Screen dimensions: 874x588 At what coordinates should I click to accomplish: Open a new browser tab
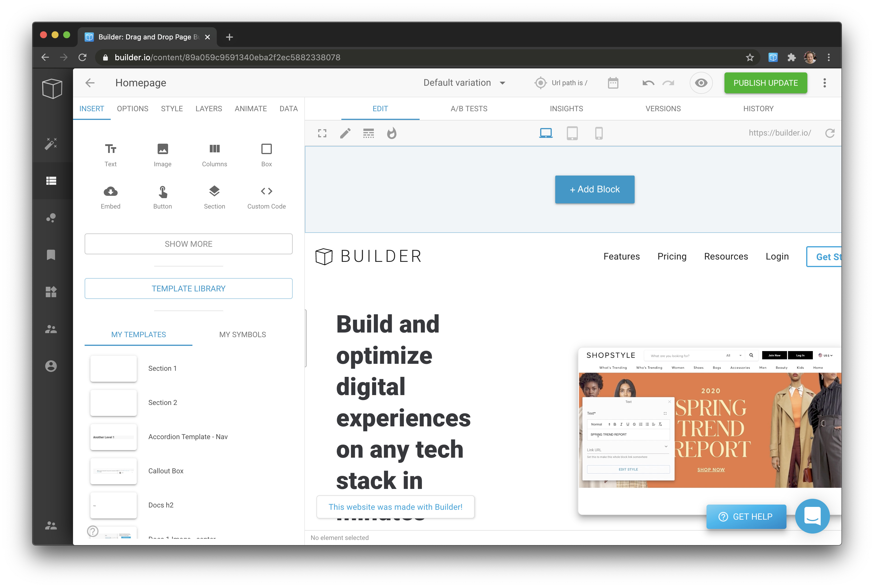click(x=230, y=37)
